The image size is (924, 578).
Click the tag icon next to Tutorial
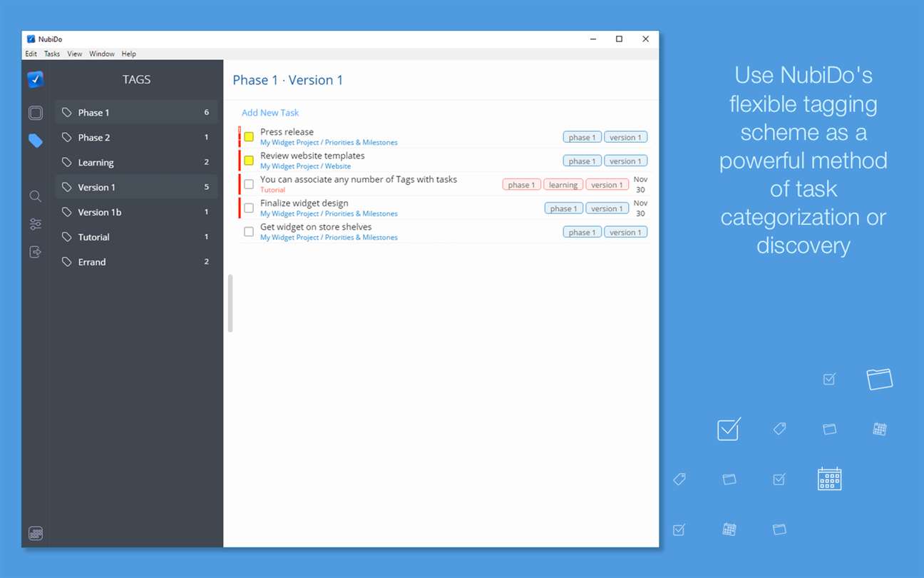click(x=67, y=237)
